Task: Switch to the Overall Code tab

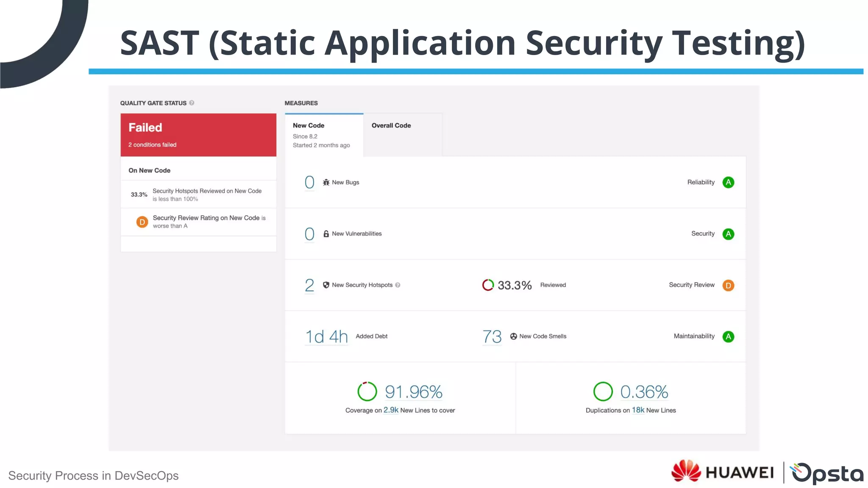Action: pos(403,135)
